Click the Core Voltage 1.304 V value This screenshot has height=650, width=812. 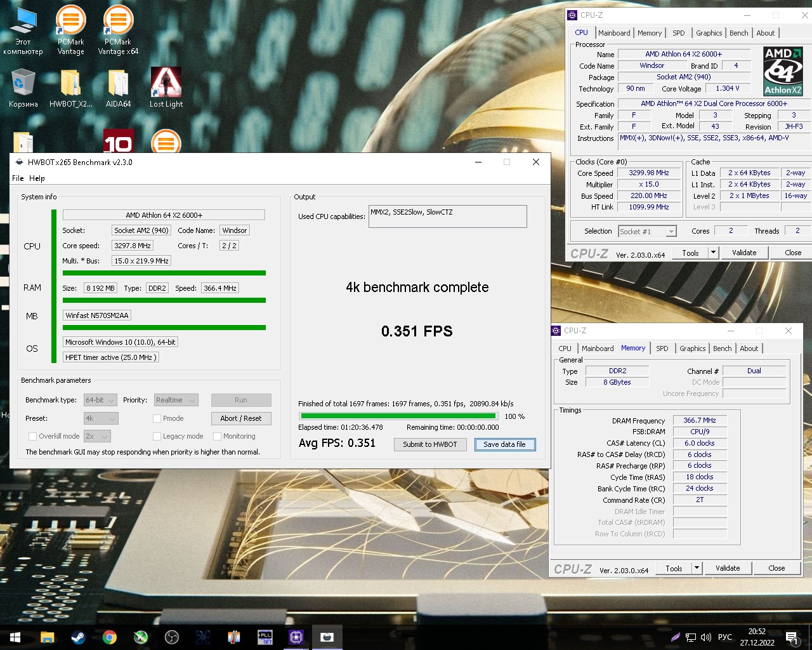[728, 89]
